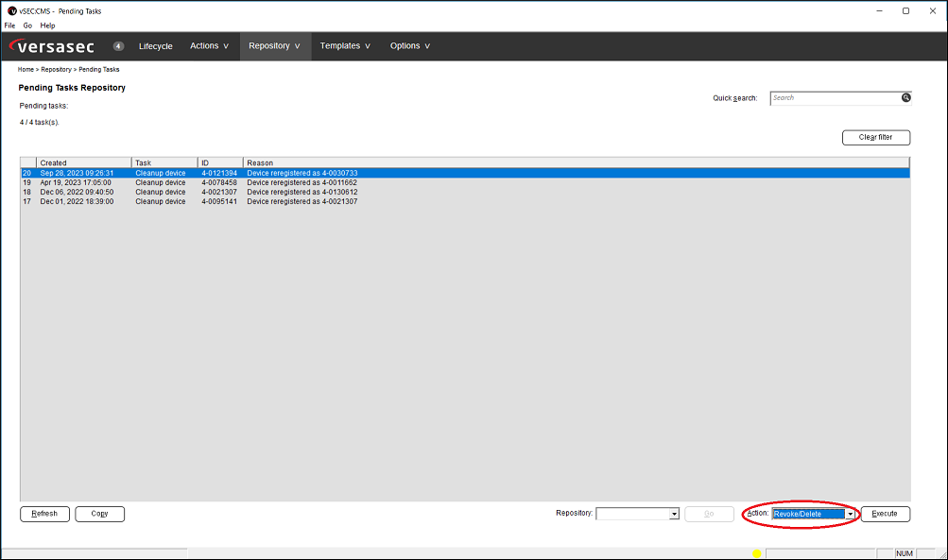Viewport: 948px width, 560px height.
Task: Open the Help menu
Action: tap(48, 25)
